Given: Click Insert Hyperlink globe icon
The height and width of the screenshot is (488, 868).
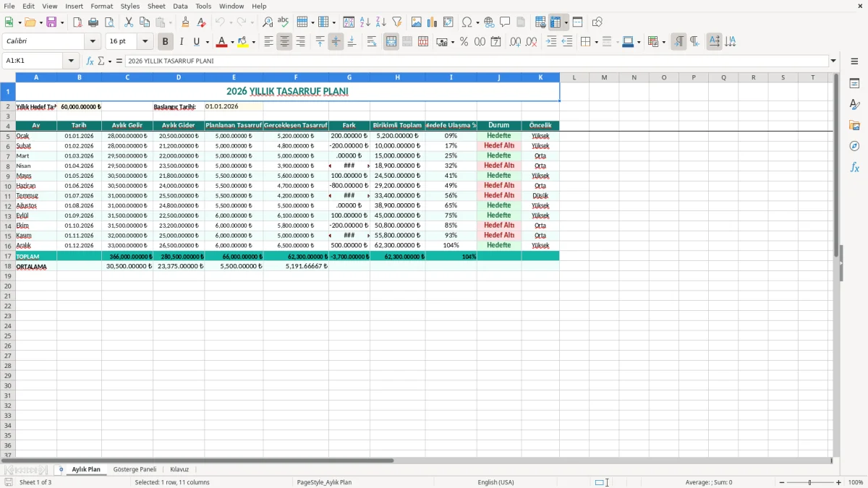Looking at the screenshot, I should point(489,22).
